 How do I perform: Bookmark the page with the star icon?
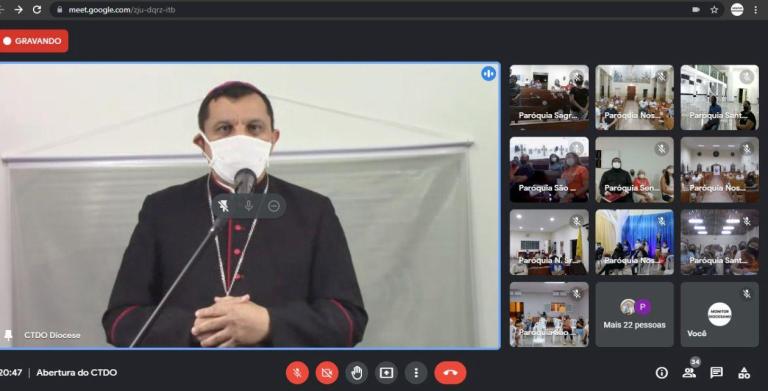pyautogui.click(x=714, y=10)
